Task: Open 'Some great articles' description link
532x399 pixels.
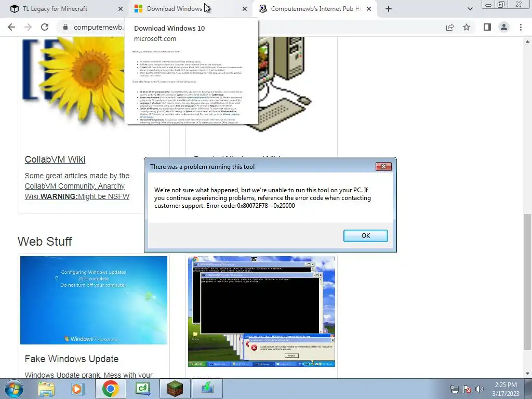Action: [x=77, y=186]
